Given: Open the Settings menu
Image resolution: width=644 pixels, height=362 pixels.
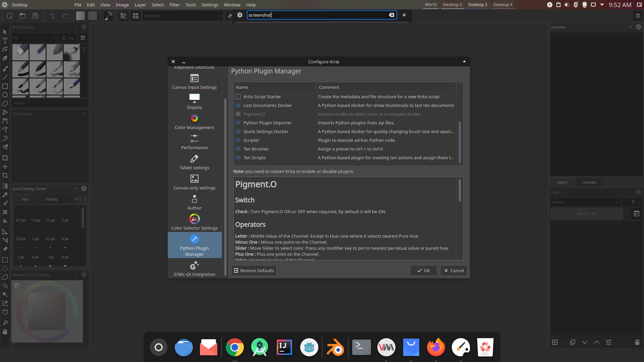Looking at the screenshot, I should 210,5.
